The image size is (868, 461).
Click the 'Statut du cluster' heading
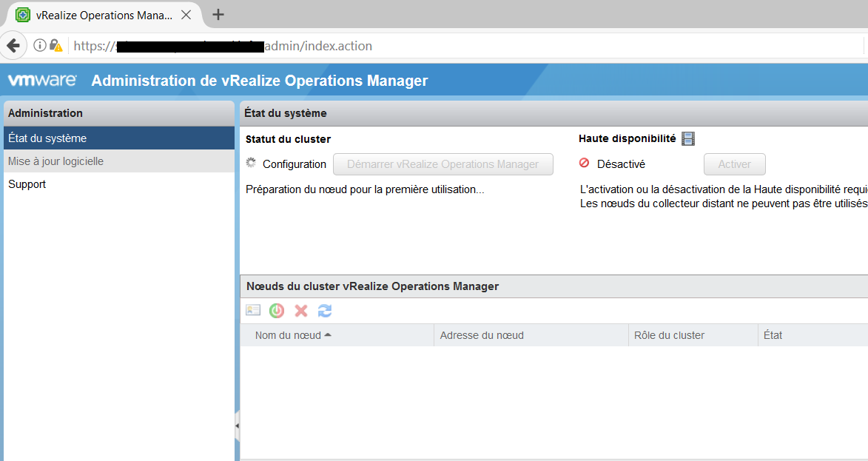pyautogui.click(x=288, y=139)
